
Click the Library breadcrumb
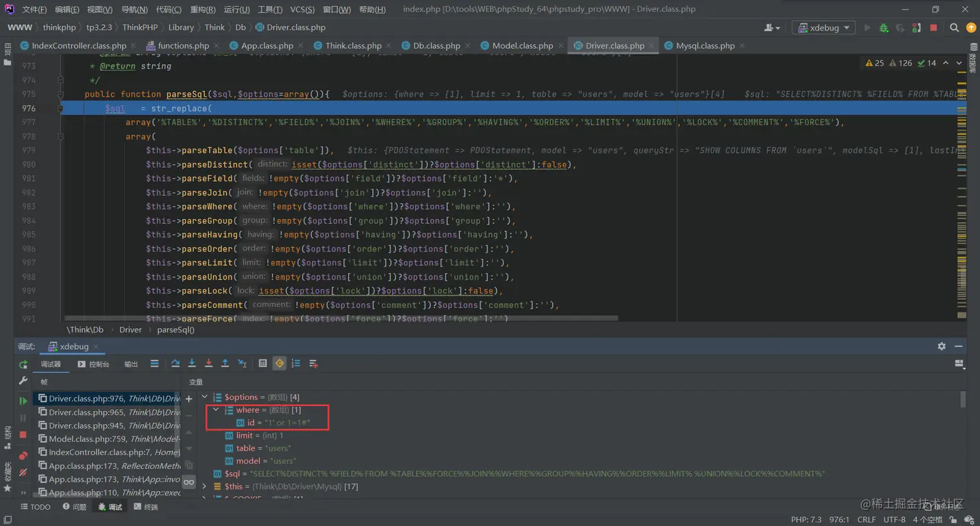click(181, 27)
